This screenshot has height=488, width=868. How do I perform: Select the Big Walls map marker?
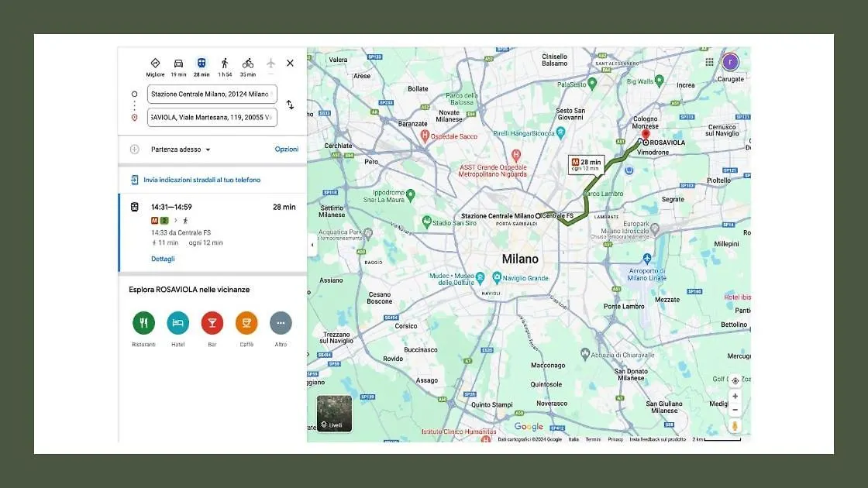coord(659,81)
